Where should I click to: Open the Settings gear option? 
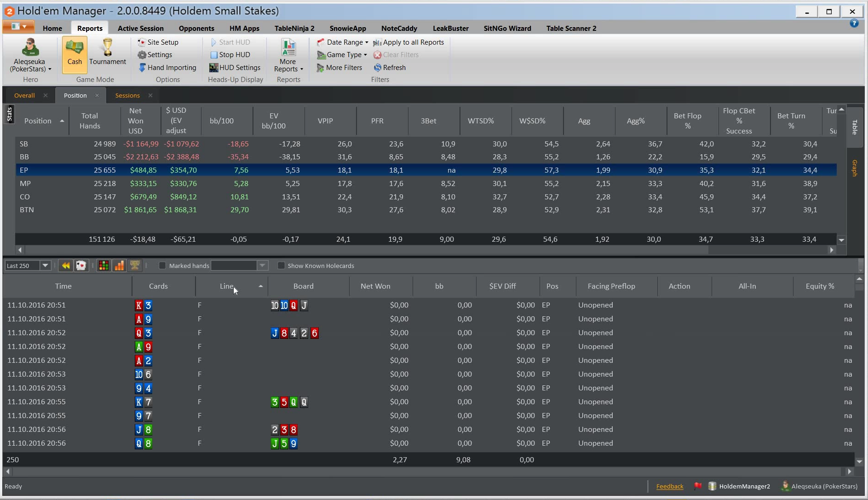click(x=155, y=55)
